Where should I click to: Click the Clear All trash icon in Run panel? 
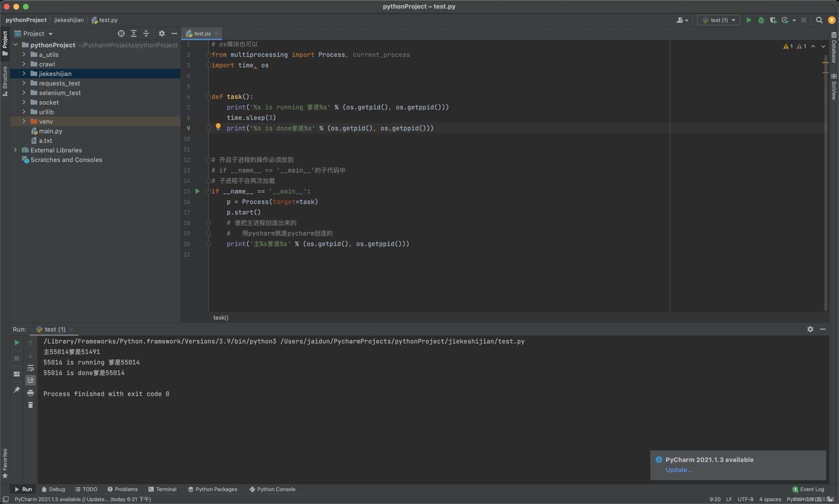pos(31,405)
